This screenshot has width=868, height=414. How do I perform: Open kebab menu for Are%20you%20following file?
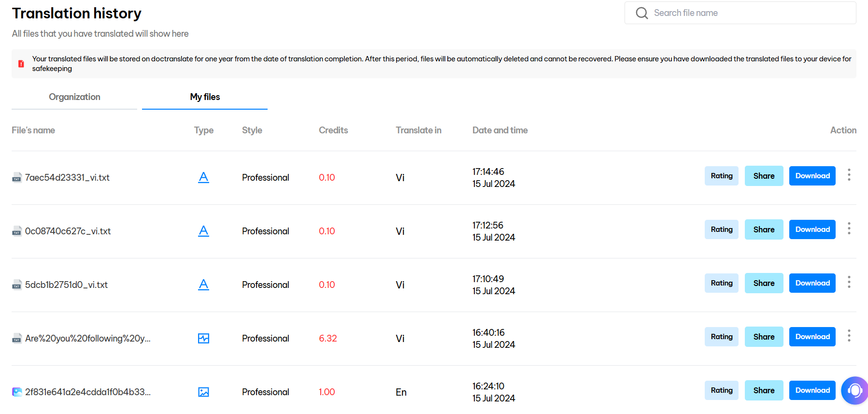[849, 336]
